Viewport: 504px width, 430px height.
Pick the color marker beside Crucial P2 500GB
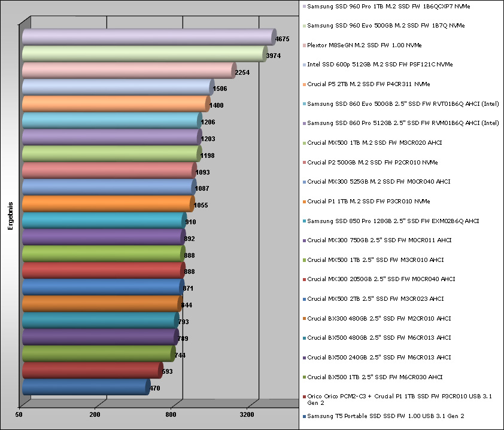pos(304,163)
